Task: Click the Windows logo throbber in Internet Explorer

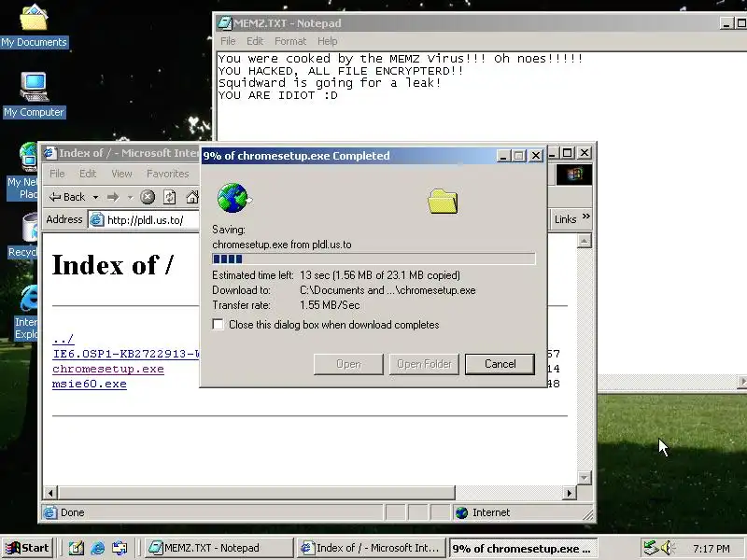Action: [574, 175]
